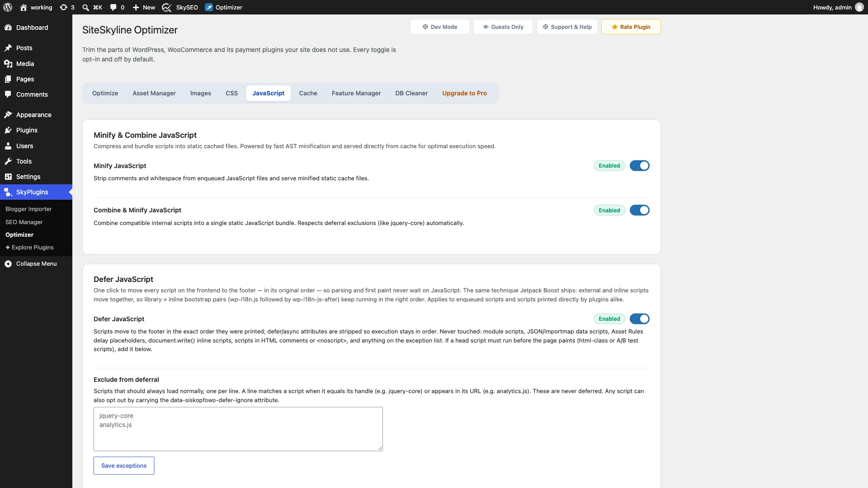Toggle the Combine & Minify JavaScript switch
The image size is (868, 488).
640,210
